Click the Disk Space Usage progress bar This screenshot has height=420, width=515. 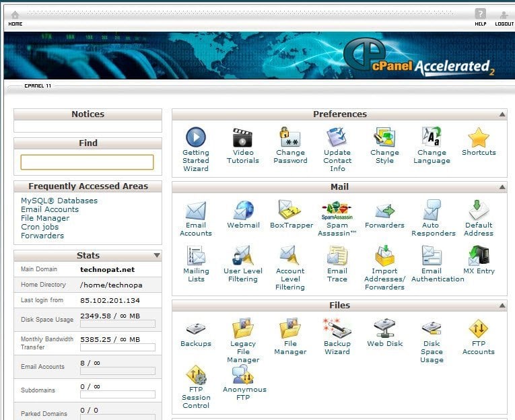118,324
